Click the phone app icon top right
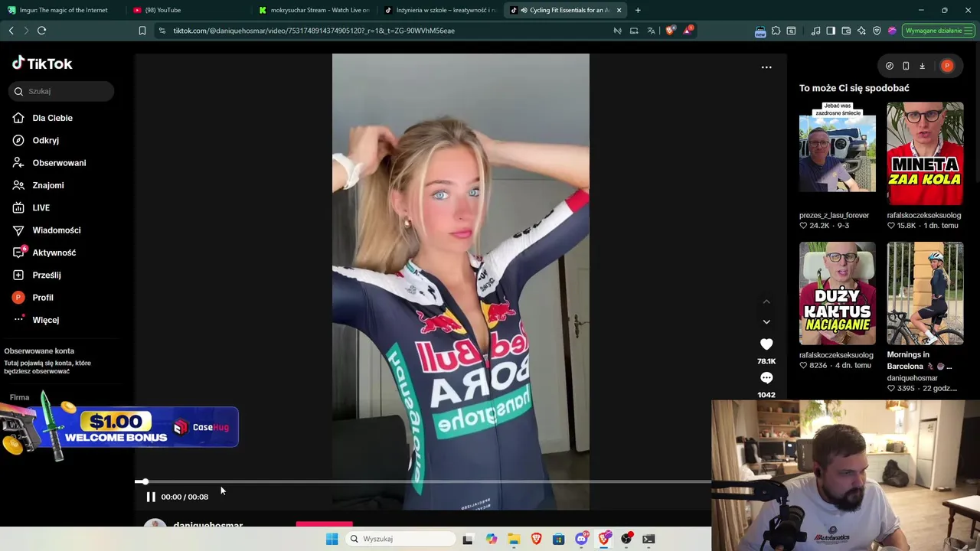 point(906,66)
